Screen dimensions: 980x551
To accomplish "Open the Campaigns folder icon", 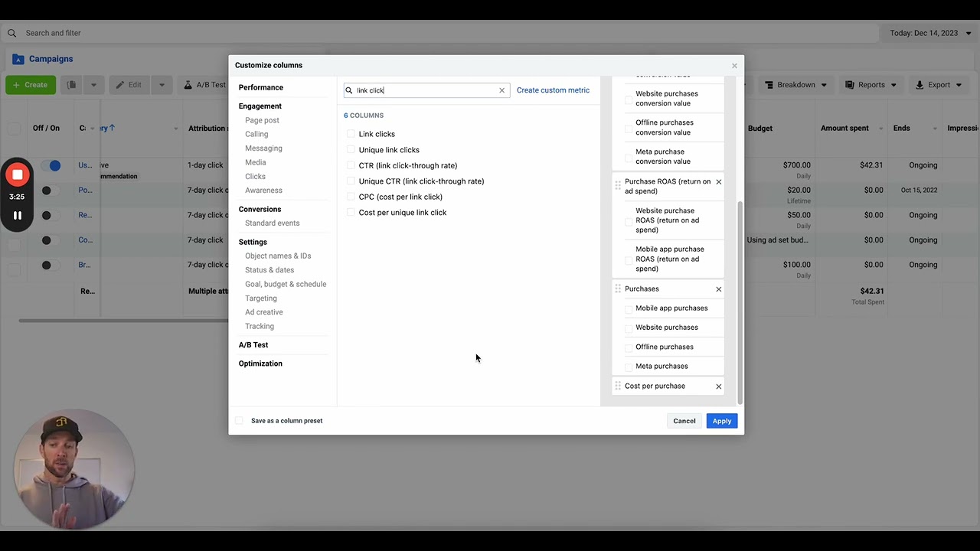I will [18, 59].
